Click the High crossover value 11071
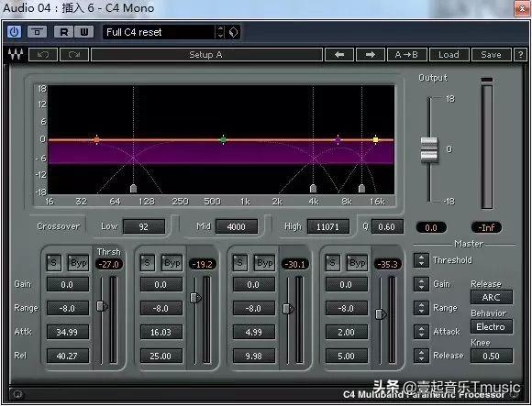 point(327,226)
